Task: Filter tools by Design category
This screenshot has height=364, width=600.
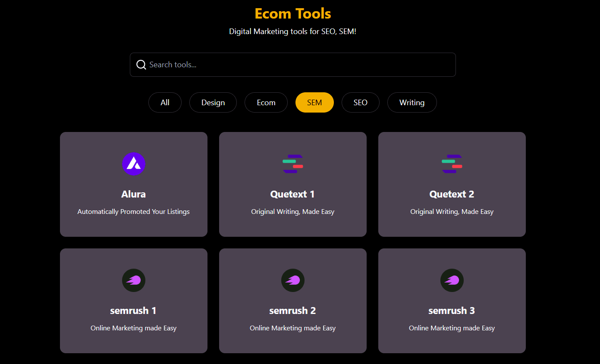Action: [x=213, y=103]
